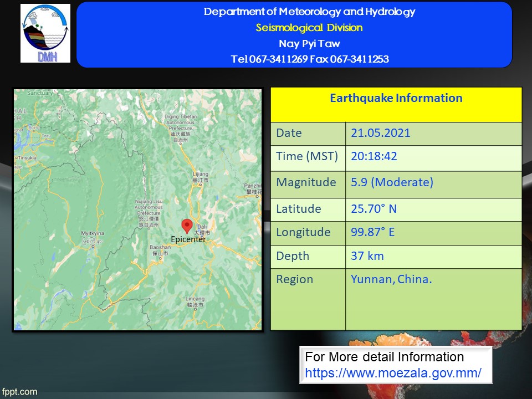Click the magnitude value "5.9 (Moderate)"
The height and width of the screenshot is (399, 532).
[392, 182]
